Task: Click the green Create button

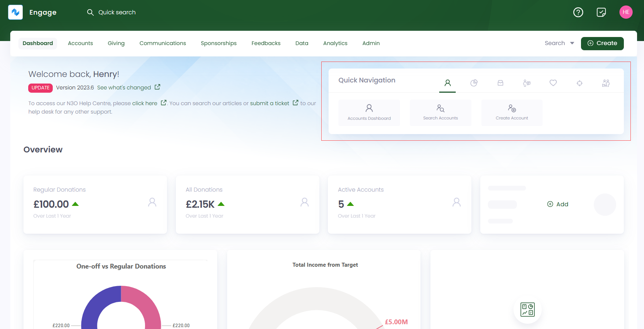Action: (602, 43)
